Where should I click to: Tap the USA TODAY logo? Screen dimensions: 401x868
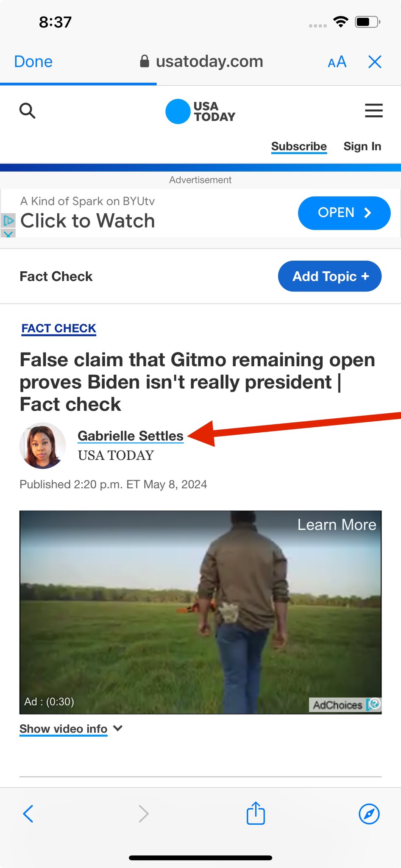coord(200,111)
